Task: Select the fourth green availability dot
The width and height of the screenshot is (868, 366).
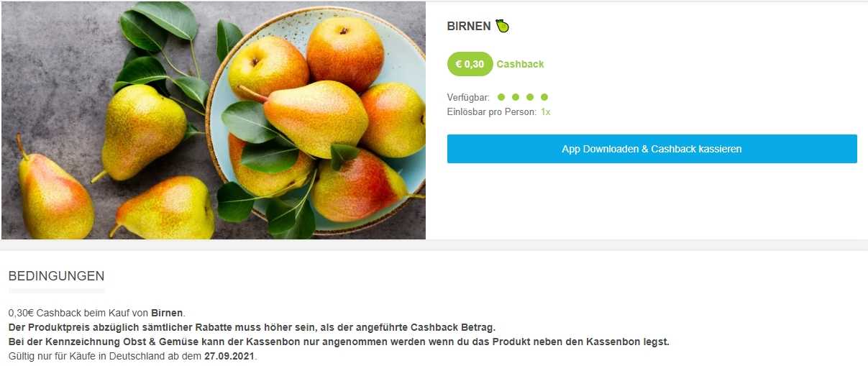Action: (544, 97)
